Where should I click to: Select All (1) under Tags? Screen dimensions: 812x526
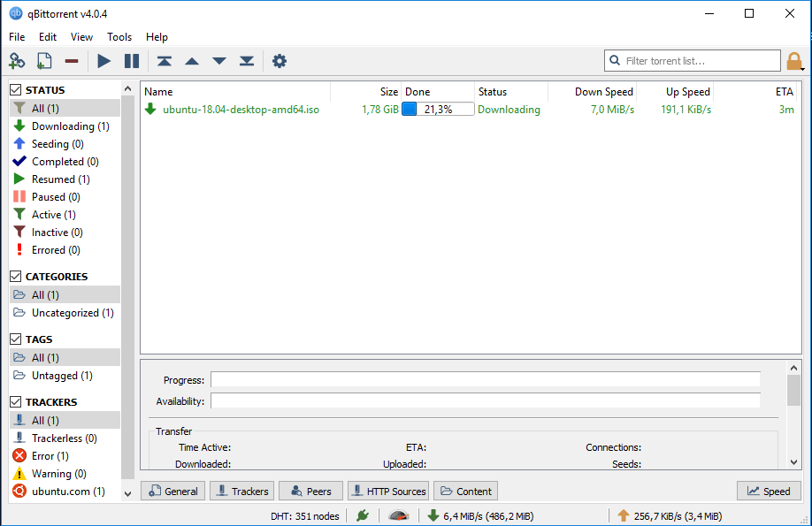coord(65,358)
